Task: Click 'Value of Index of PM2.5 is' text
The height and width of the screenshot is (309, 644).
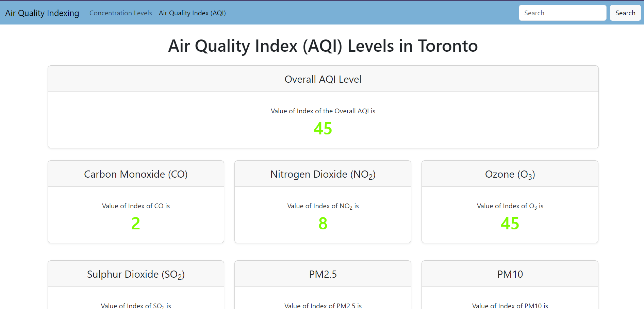Action: coord(323,306)
